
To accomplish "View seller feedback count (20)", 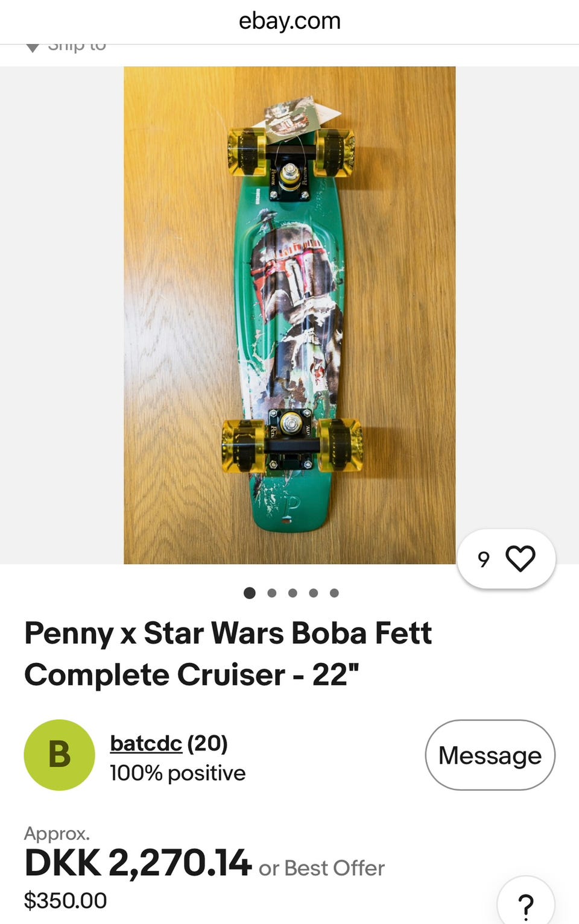I will point(207,743).
